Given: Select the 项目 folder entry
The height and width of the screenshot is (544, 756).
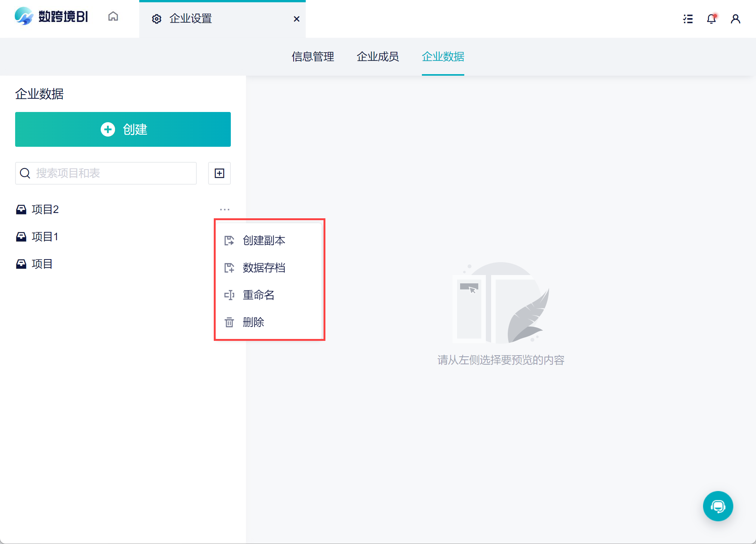Looking at the screenshot, I should 42,264.
